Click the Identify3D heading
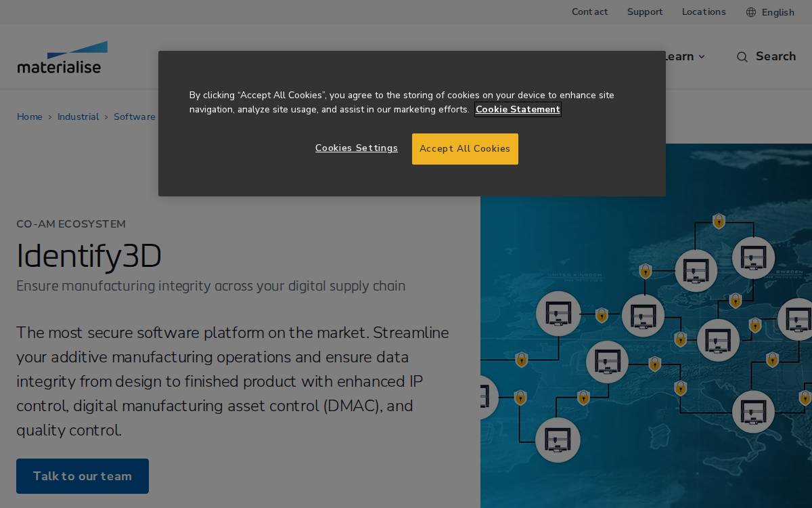 tap(89, 256)
